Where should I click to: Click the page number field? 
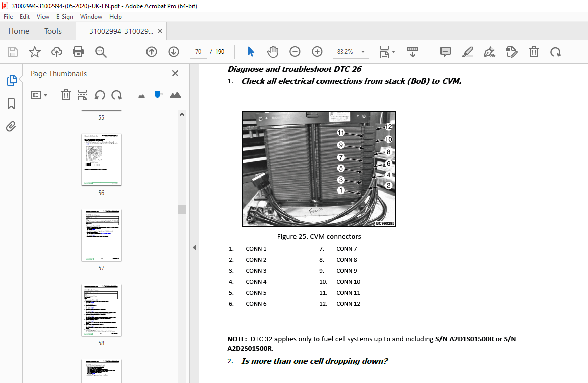[x=198, y=52]
